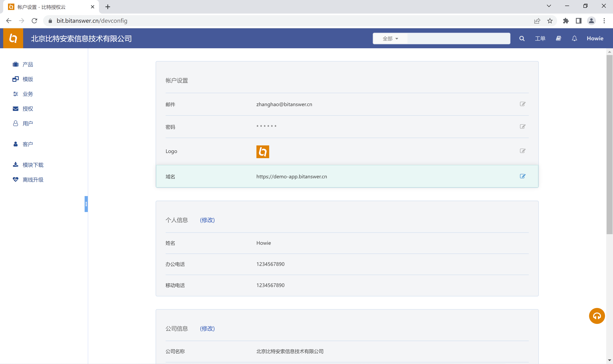Click the edit icon for Logo row
This screenshot has height=364, width=613.
point(522,151)
